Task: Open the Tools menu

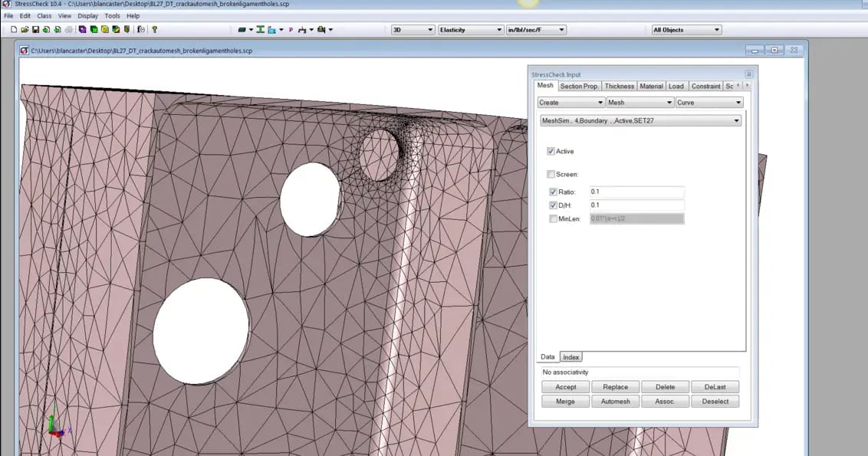Action: [x=112, y=15]
